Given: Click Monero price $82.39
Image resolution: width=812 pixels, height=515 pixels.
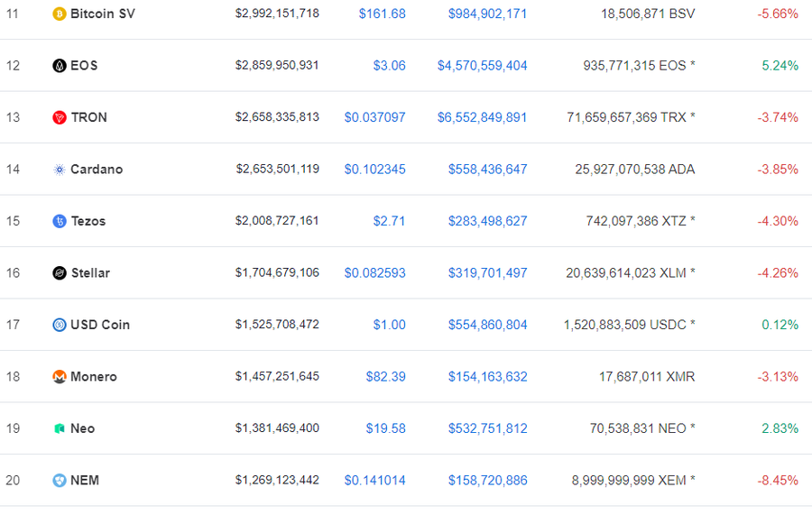Looking at the screenshot, I should [386, 376].
